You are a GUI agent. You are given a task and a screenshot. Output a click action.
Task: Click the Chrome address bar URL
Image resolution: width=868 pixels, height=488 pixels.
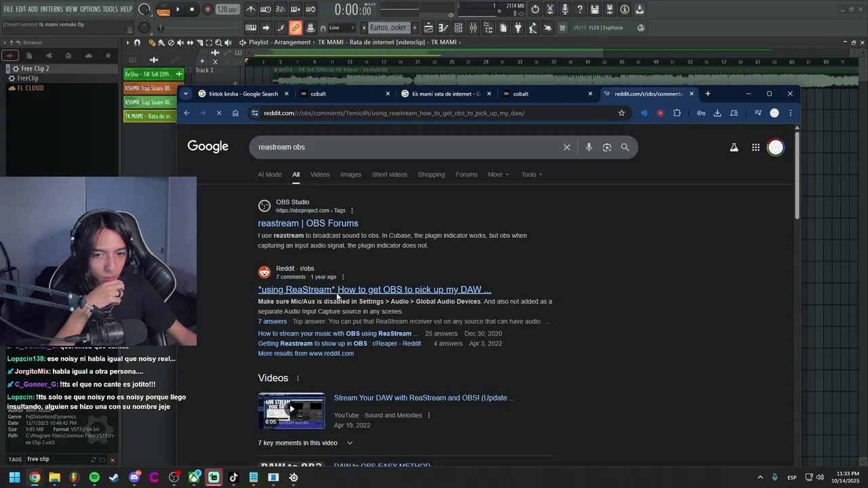pos(394,113)
